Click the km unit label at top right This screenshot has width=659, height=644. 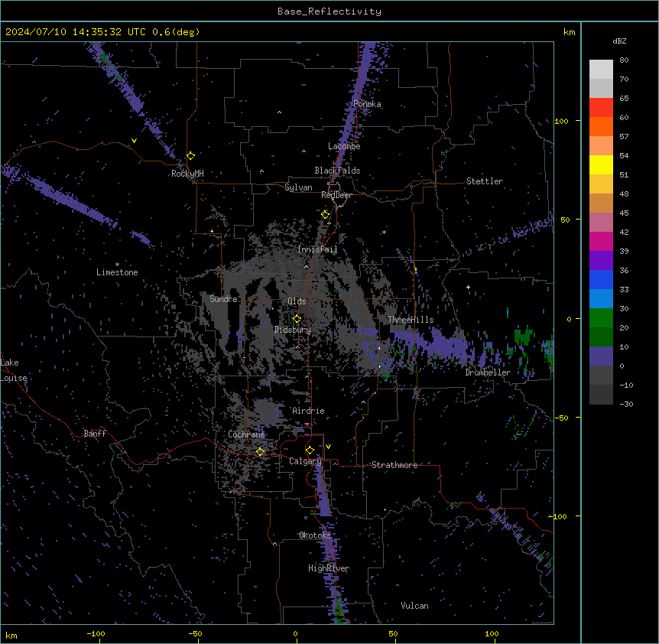pyautogui.click(x=570, y=32)
